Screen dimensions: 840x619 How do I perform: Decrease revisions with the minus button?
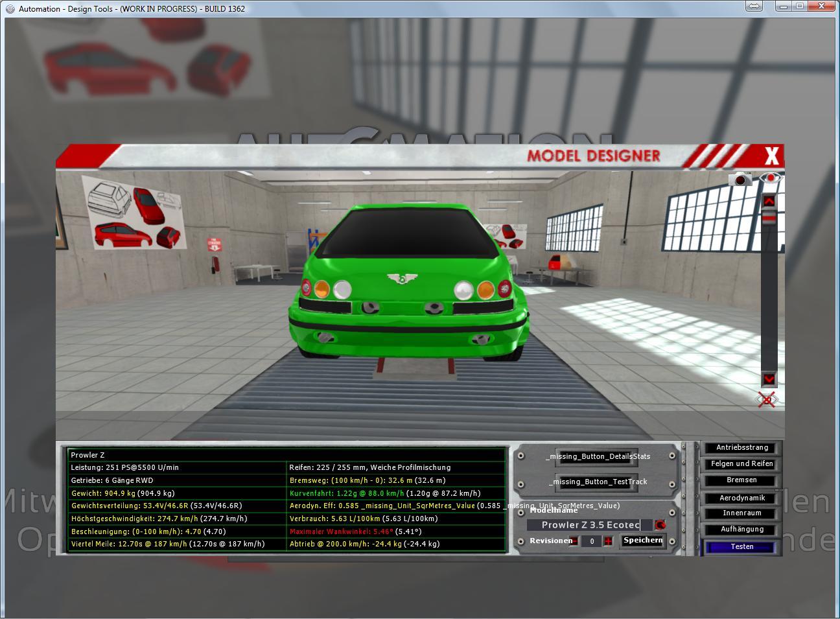coord(574,541)
